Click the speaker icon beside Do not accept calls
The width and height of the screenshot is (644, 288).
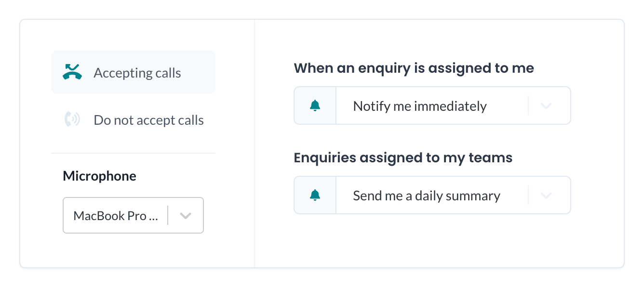pos(72,119)
